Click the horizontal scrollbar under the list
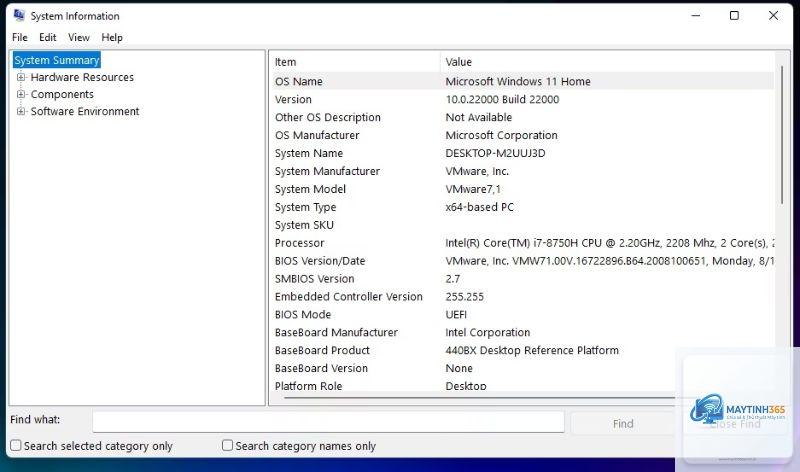 480,397
